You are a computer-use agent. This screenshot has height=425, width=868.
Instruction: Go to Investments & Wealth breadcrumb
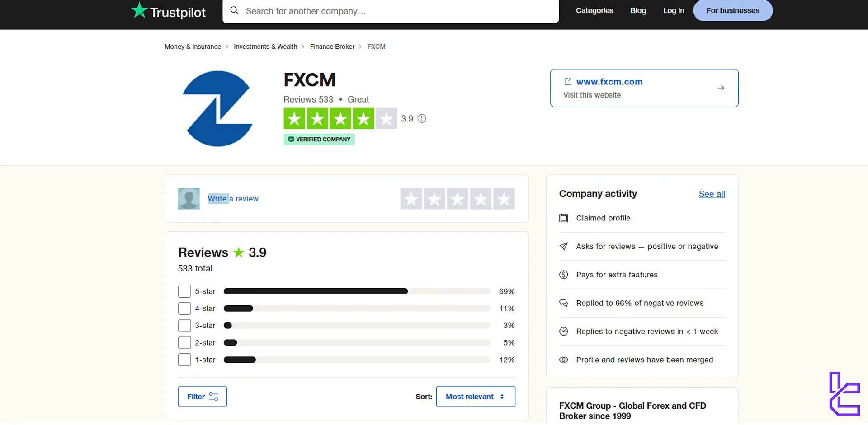[265, 47]
